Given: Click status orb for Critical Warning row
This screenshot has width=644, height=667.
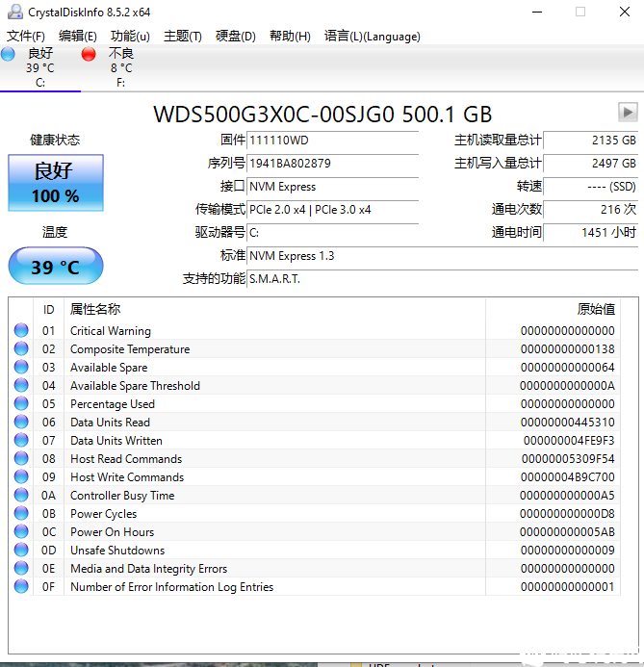Looking at the screenshot, I should pyautogui.click(x=21, y=330).
